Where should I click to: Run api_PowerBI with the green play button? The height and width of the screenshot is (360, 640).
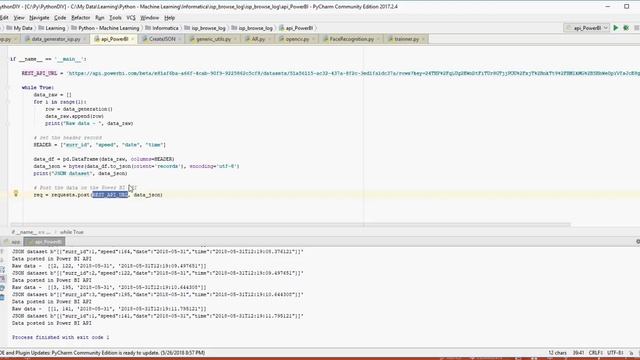[x=616, y=28]
